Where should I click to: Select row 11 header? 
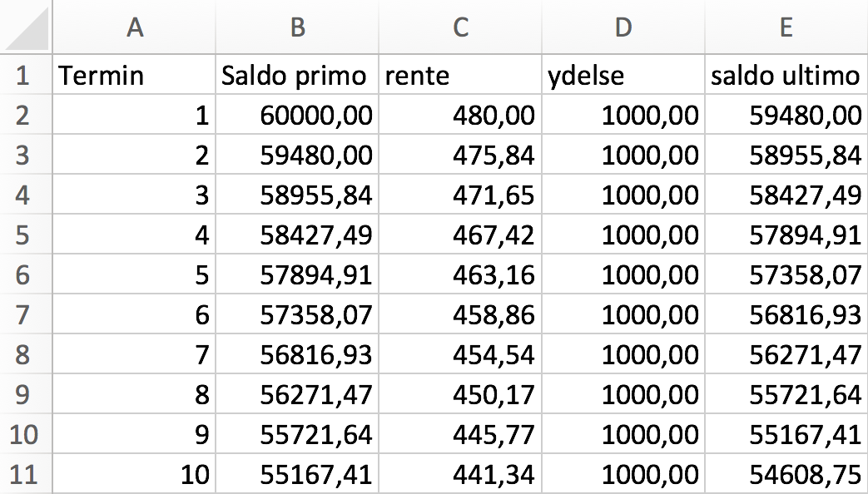(26, 473)
